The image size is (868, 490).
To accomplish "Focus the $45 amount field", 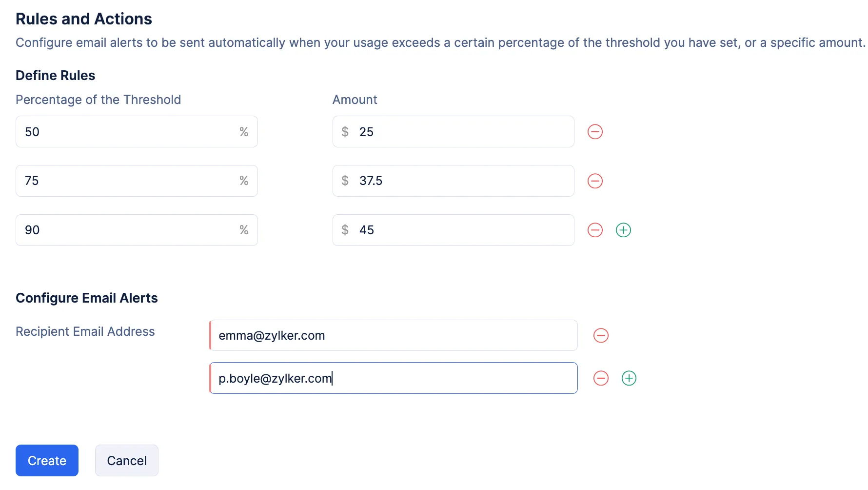I will (x=454, y=230).
